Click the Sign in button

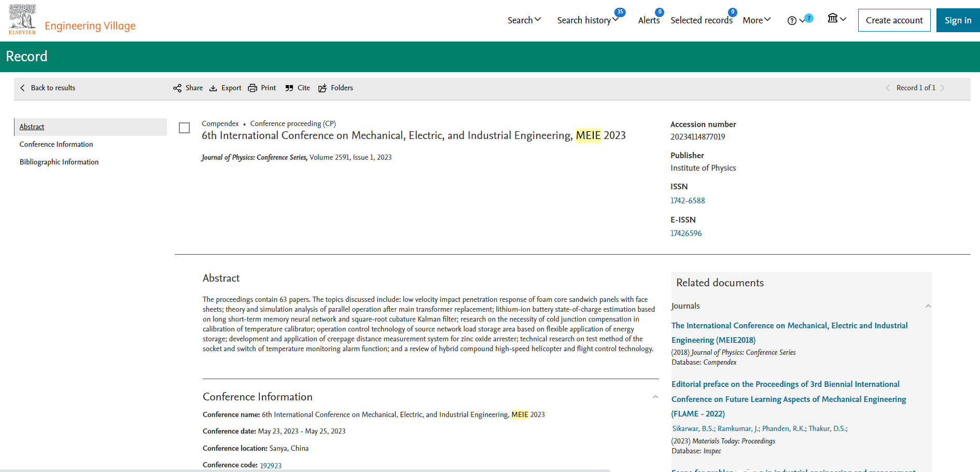[958, 20]
